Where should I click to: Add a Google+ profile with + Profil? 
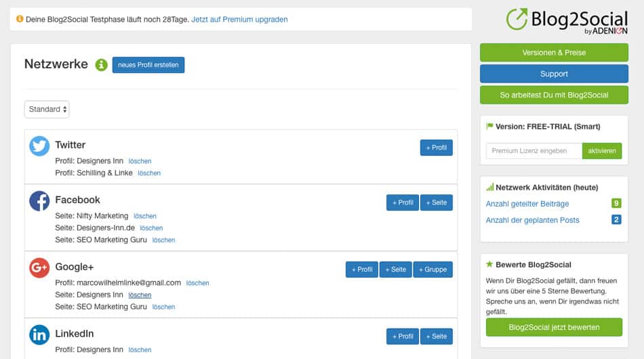click(x=362, y=270)
